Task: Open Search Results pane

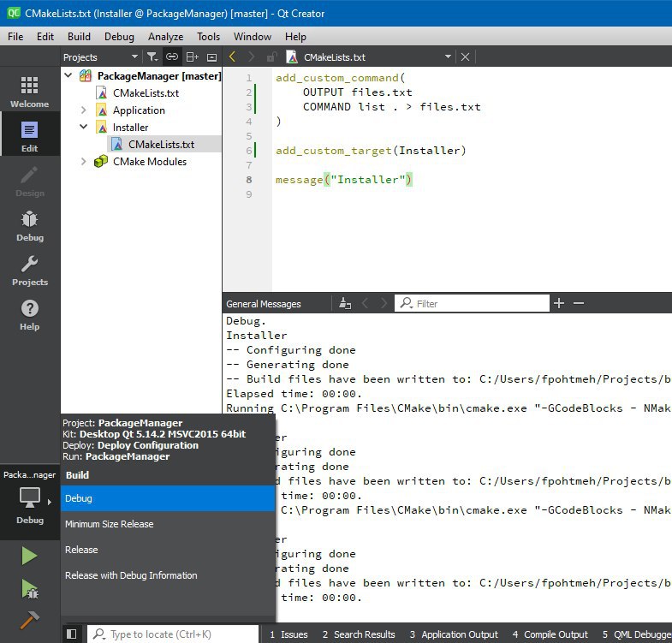Action: point(359,634)
